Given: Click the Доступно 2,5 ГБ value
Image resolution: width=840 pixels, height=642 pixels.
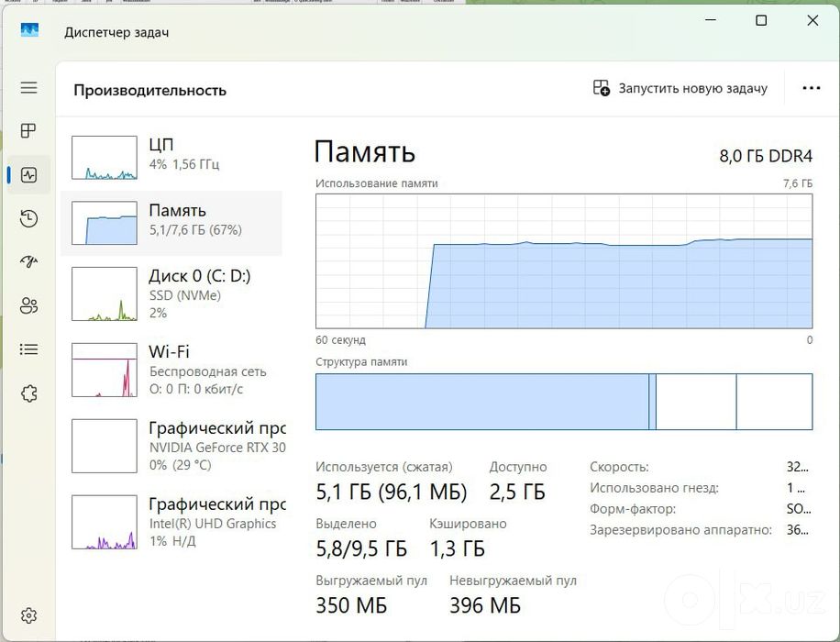Looking at the screenshot, I should [x=517, y=492].
